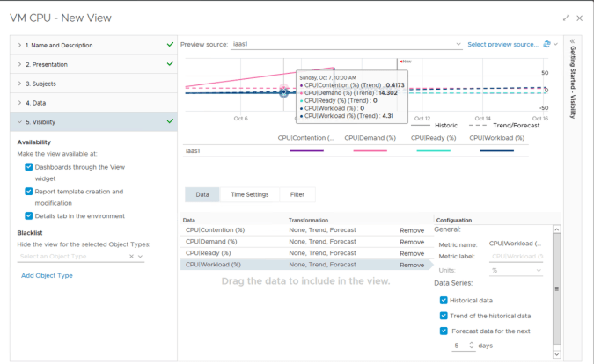The image size is (594, 364).
Task: Switch to the Time Settings tab
Action: click(x=249, y=194)
